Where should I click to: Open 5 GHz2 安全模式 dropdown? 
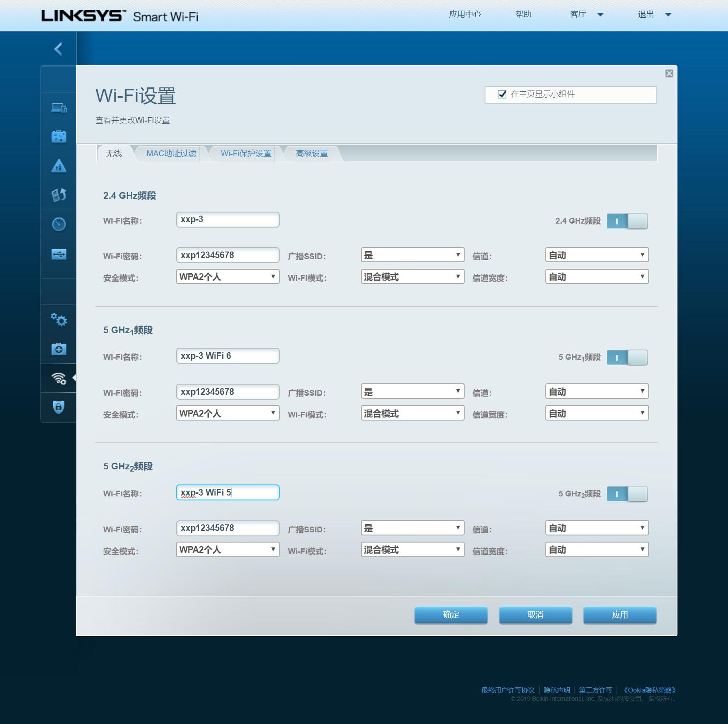click(x=228, y=550)
